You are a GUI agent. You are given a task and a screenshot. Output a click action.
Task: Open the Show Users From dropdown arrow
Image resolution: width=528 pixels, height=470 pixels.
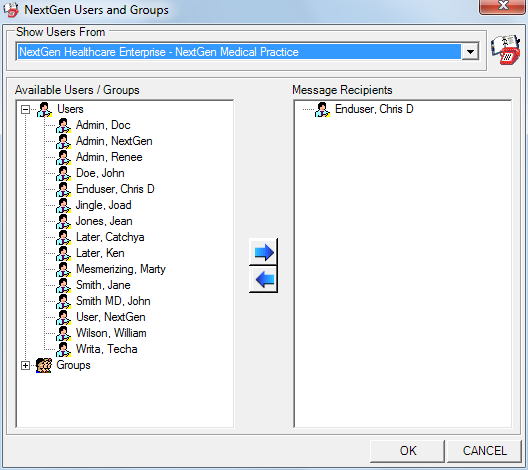point(470,52)
